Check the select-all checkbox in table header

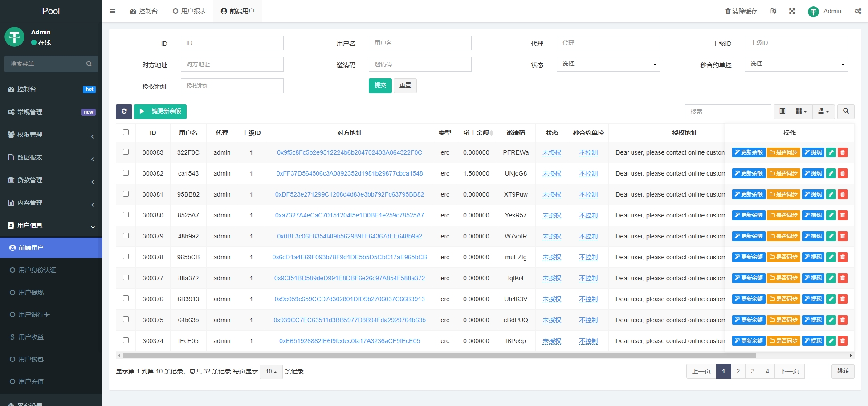pos(126,132)
